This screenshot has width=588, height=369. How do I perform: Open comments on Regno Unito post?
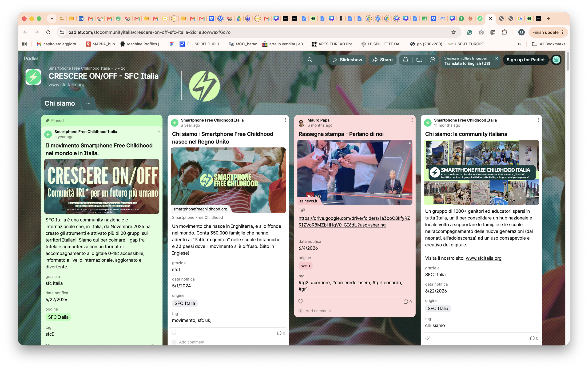(x=281, y=333)
